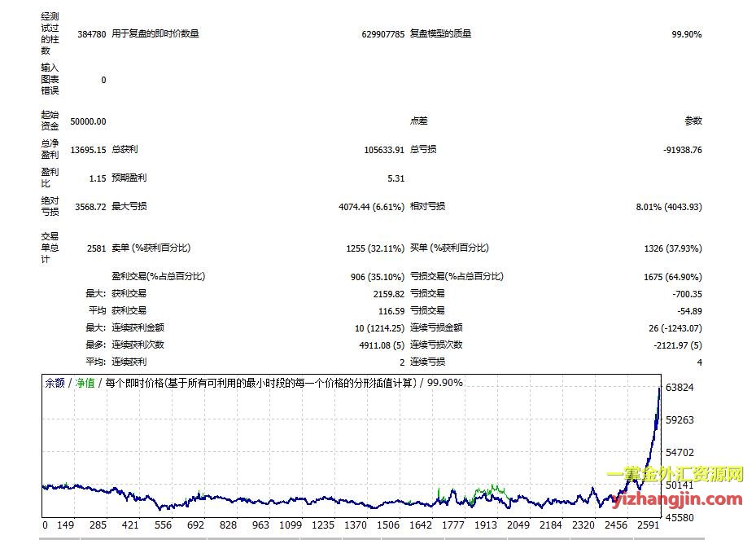The image size is (756, 540).
Task: Select the 起始资金 value 50000.00
Action: (88, 121)
